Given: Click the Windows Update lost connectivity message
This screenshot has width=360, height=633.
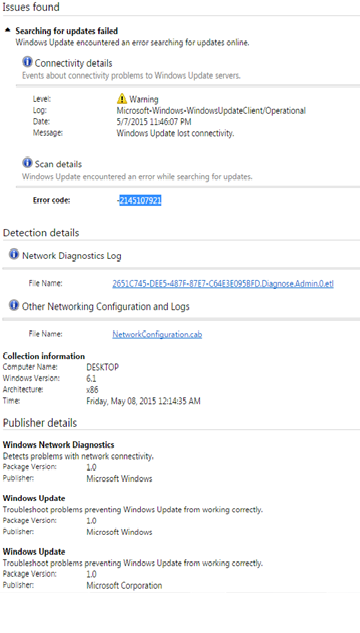Looking at the screenshot, I should (175, 133).
